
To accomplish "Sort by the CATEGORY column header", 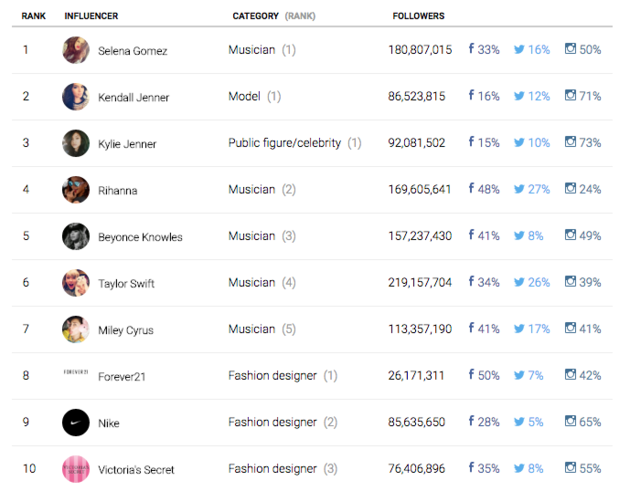I will (x=256, y=16).
